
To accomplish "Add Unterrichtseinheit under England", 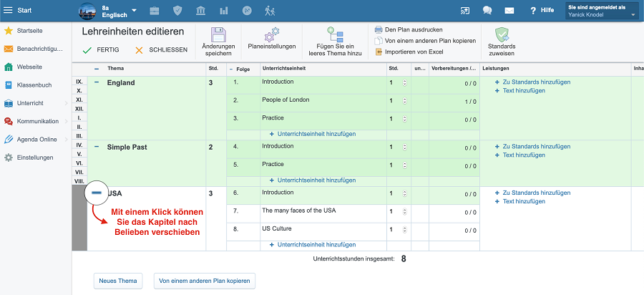I will pos(313,134).
